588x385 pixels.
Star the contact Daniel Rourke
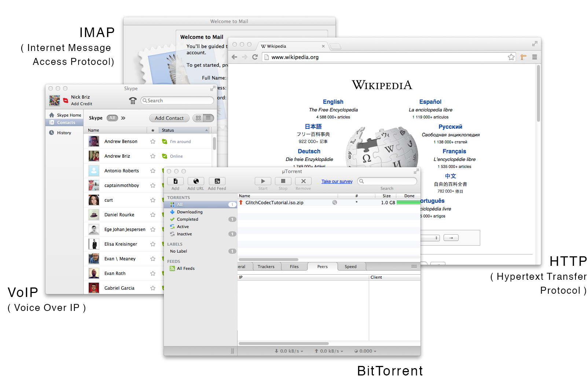(x=153, y=215)
